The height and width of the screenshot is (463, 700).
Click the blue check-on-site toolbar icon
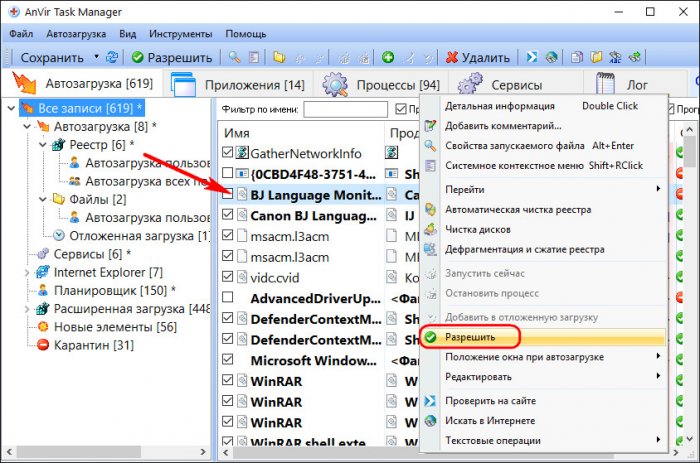[x=532, y=57]
